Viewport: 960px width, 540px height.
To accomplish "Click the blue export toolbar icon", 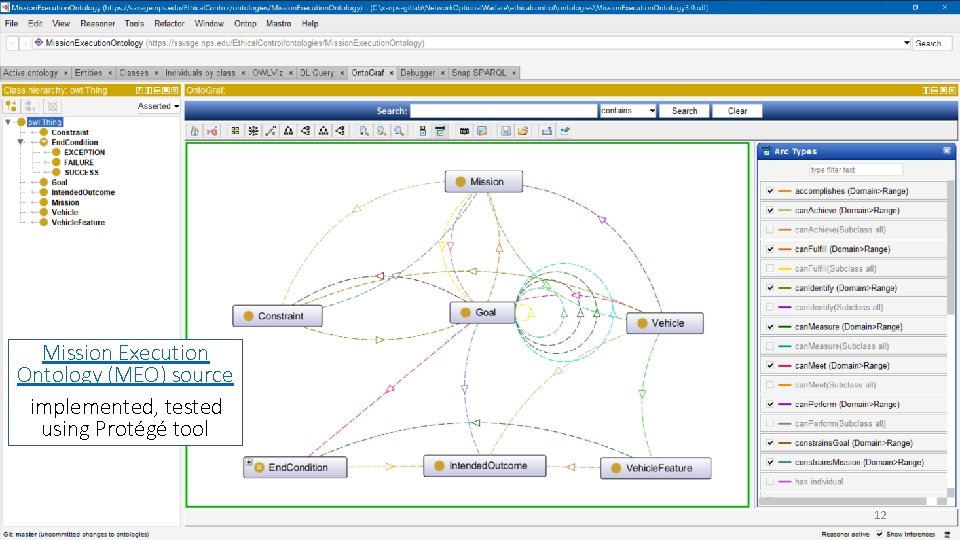I will [547, 131].
